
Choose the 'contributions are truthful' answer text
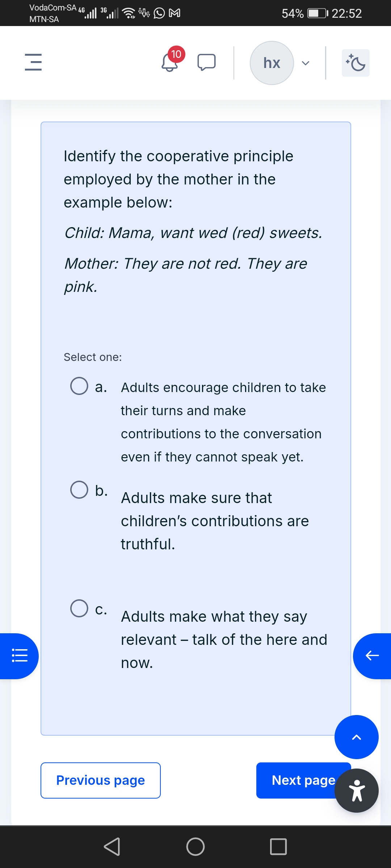coord(215,521)
